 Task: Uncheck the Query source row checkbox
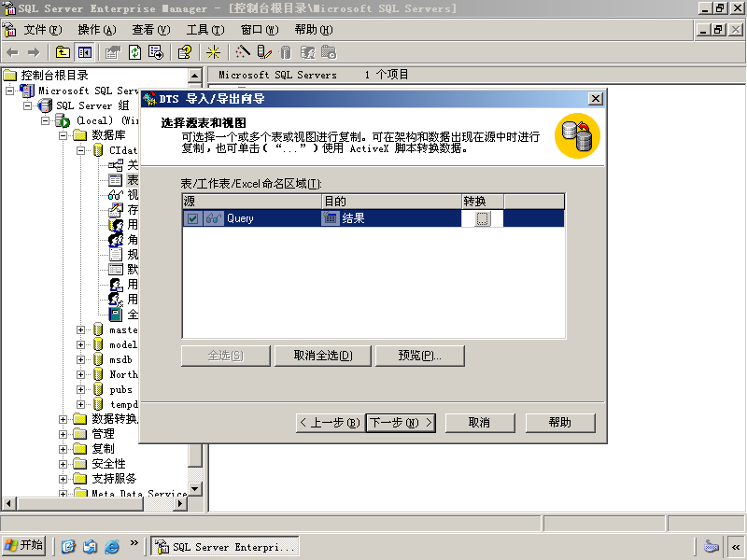click(x=192, y=218)
